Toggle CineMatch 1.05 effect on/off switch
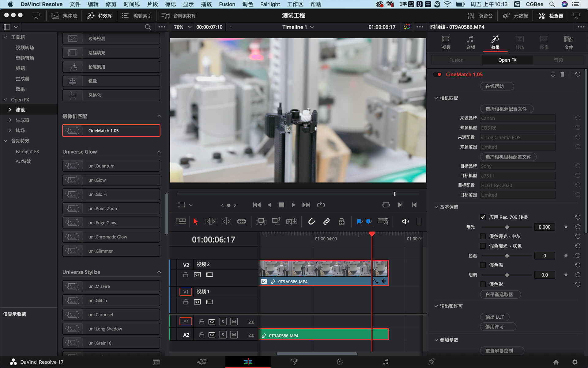Image resolution: width=588 pixels, height=368 pixels. click(438, 74)
